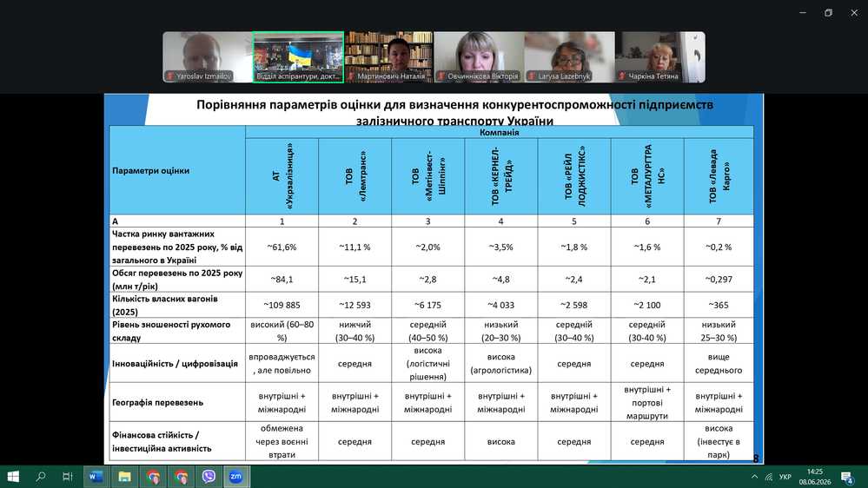Click the ~61,6% market share cell
This screenshot has width=868, height=488.
click(x=282, y=247)
